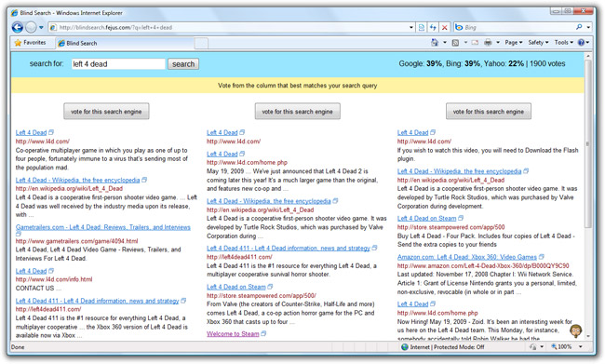Stop loading with the red X icon

tap(445, 27)
